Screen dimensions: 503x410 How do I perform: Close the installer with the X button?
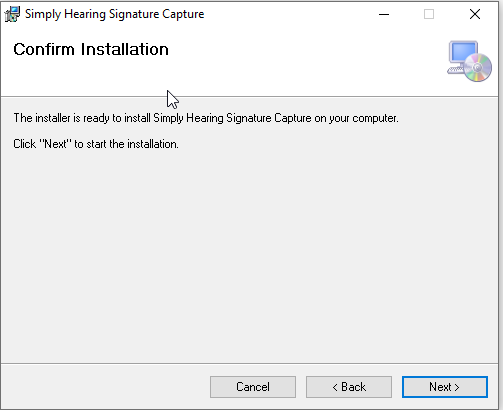475,14
